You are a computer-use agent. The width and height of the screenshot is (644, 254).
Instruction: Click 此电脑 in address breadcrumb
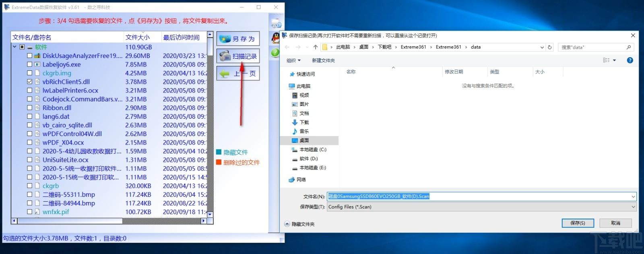pyautogui.click(x=343, y=47)
